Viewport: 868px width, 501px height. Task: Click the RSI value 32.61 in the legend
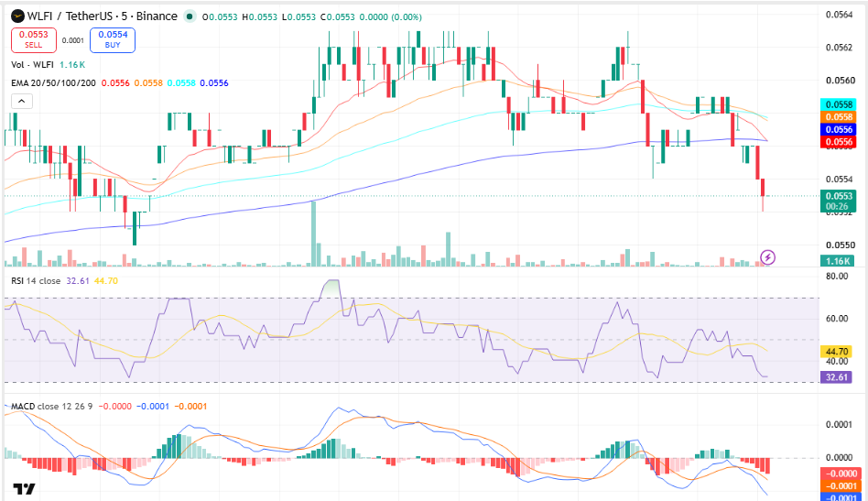tap(78, 280)
